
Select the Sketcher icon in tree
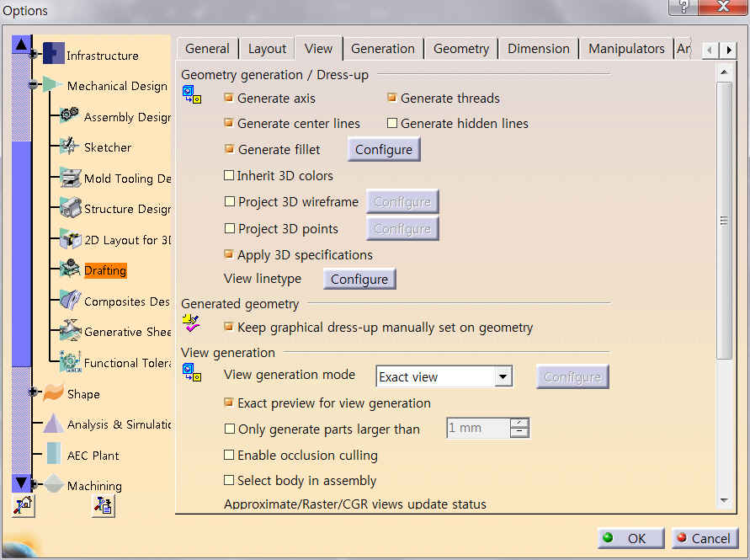click(70, 147)
